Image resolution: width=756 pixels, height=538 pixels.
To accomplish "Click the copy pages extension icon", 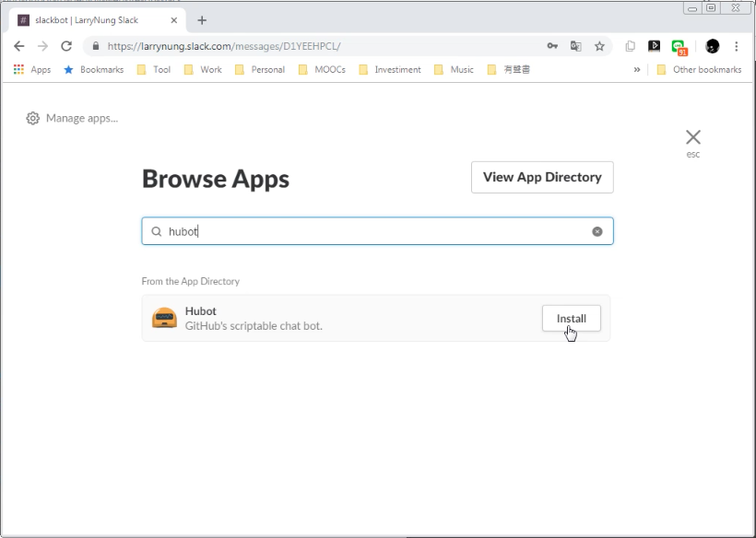I will point(631,46).
